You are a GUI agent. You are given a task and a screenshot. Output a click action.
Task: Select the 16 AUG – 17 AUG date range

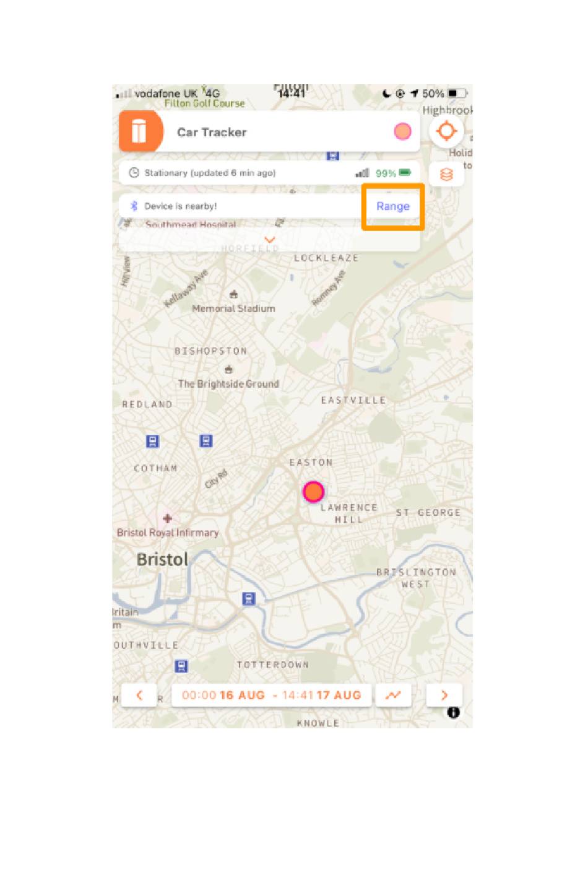pos(271,695)
